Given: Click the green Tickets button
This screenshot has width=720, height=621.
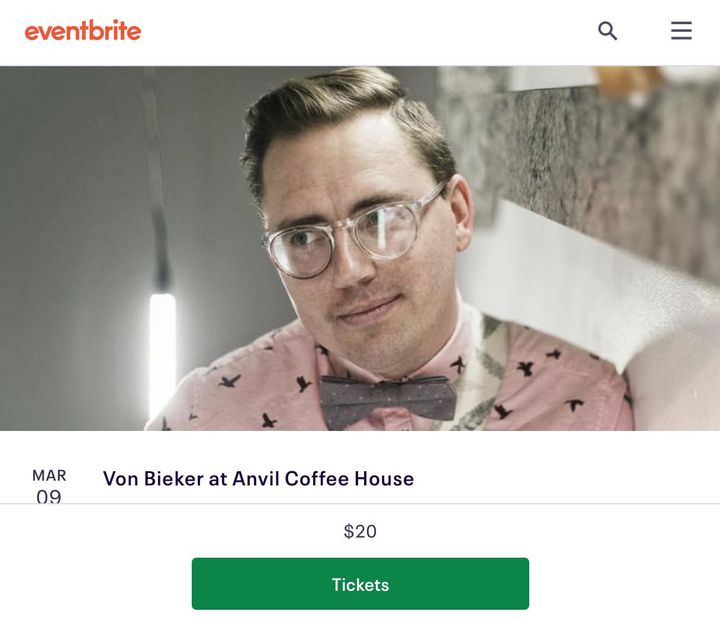Looking at the screenshot, I should point(360,584).
